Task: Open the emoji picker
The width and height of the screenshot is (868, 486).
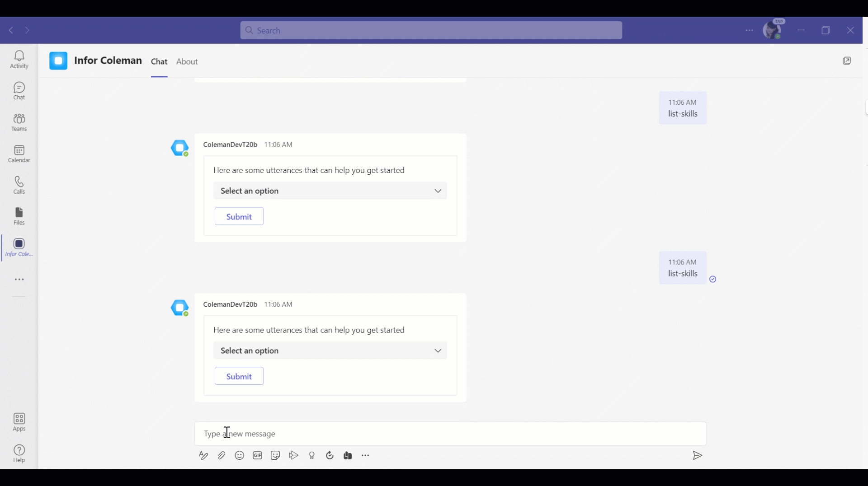Action: point(240,455)
